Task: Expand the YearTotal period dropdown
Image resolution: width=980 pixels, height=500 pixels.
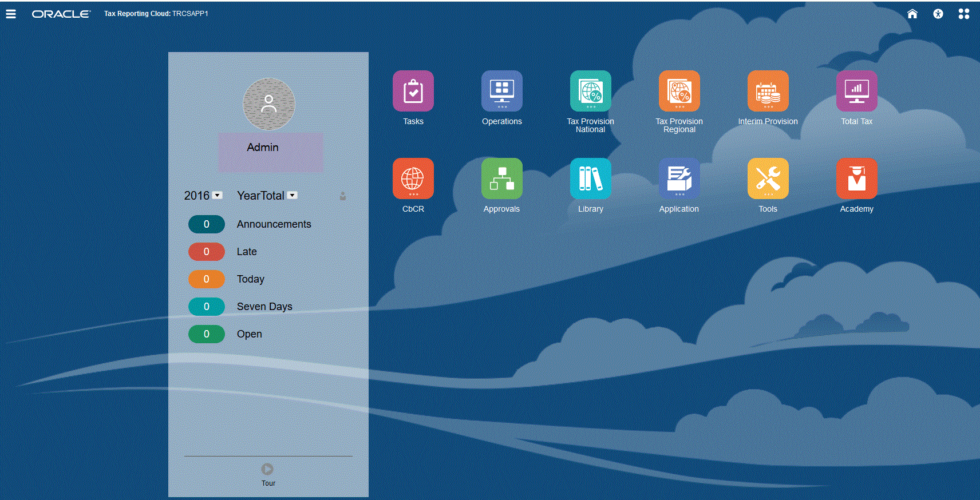Action: (x=293, y=196)
